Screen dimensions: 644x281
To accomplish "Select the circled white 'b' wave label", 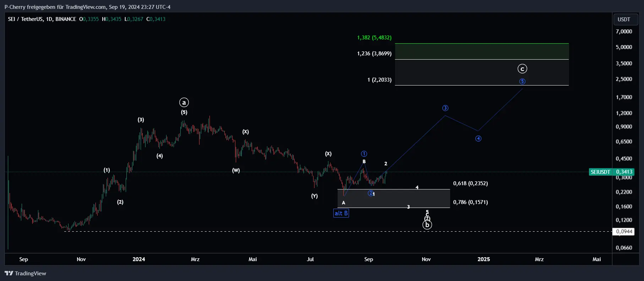I will coord(427,225).
